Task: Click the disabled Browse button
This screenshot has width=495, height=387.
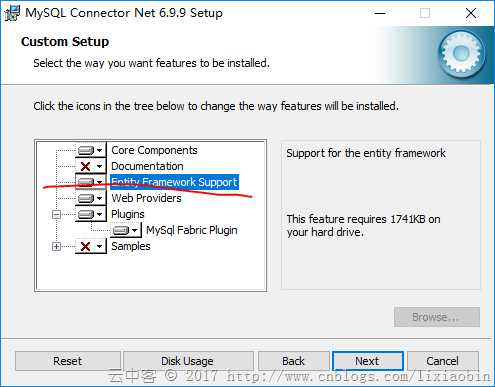Action: [x=437, y=317]
